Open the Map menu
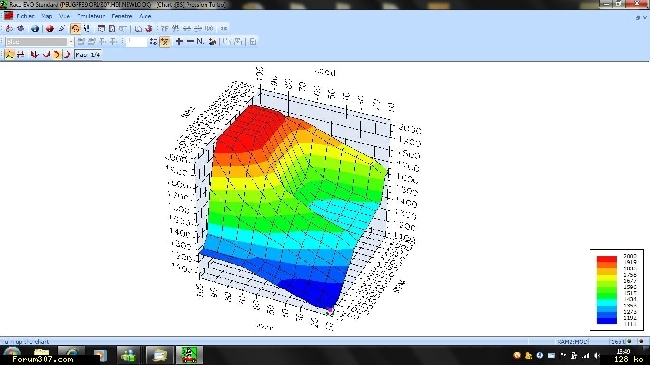 coord(46,16)
